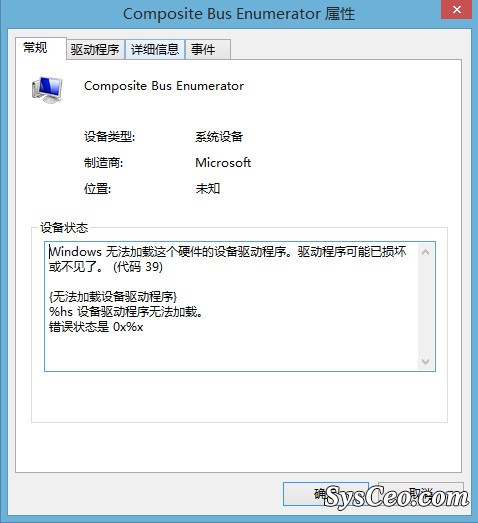Click the 设备状态 group label

click(64, 228)
